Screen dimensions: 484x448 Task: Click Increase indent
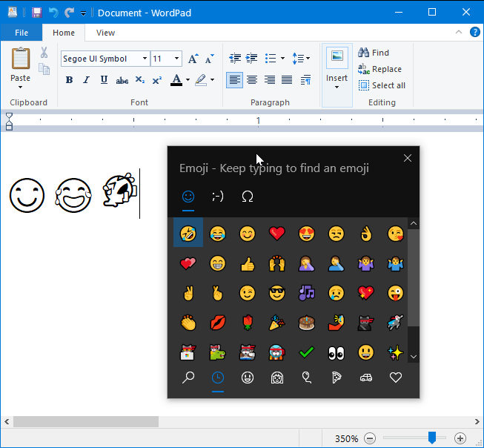(x=251, y=58)
